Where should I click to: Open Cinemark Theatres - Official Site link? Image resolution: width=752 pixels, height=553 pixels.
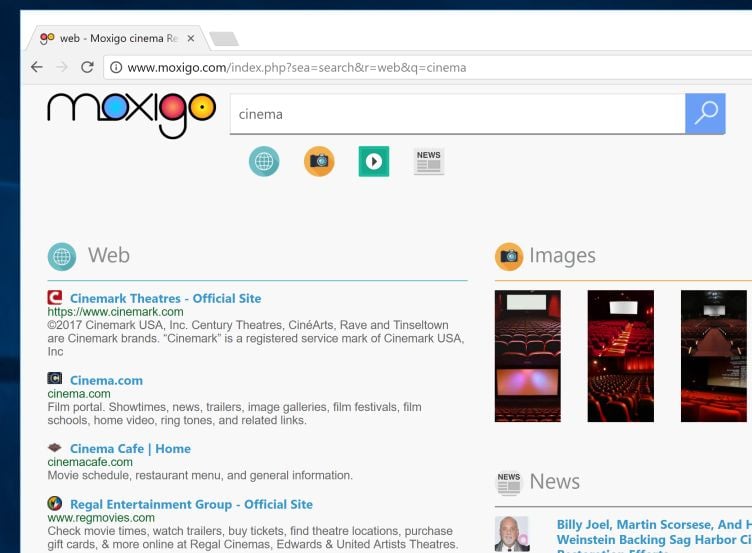coord(165,298)
